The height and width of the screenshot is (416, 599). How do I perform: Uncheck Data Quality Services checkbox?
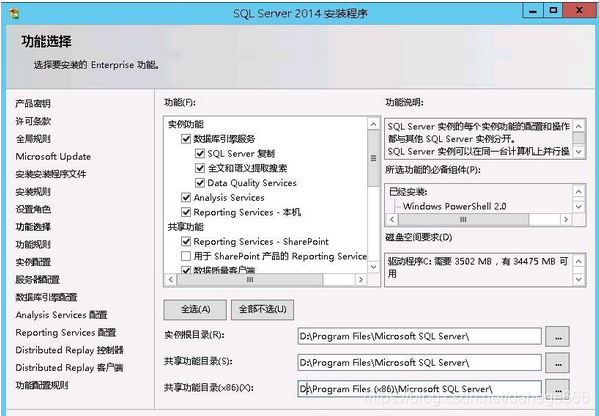(x=200, y=183)
